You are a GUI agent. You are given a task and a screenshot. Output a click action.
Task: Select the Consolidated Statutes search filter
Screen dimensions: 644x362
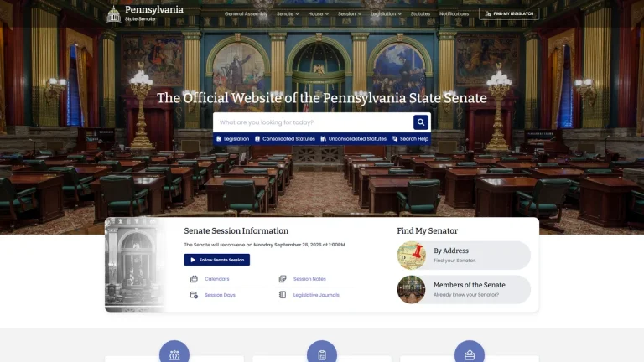(x=284, y=139)
